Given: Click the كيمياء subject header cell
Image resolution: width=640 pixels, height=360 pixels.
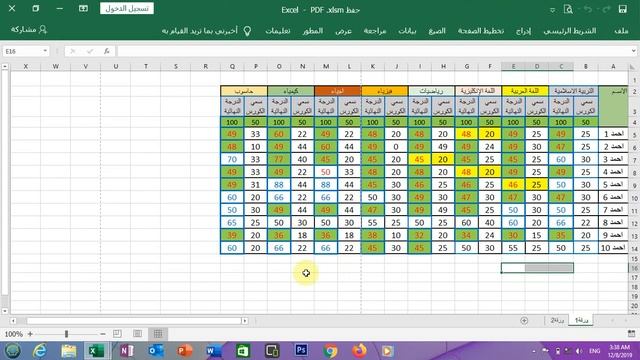Looking at the screenshot, I should coord(291,91).
